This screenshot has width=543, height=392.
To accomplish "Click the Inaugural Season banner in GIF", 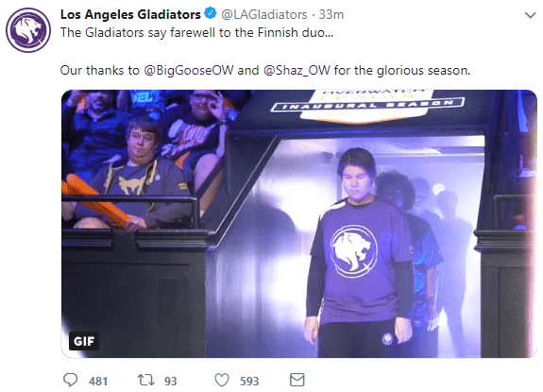I will point(367,105).
